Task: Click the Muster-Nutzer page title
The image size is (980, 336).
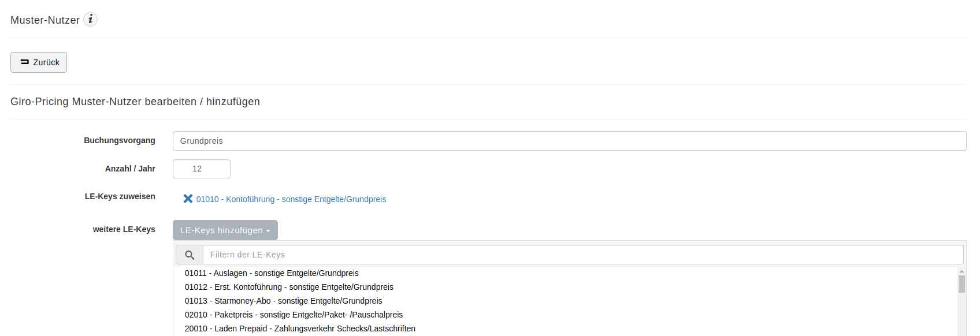Action: click(x=45, y=20)
